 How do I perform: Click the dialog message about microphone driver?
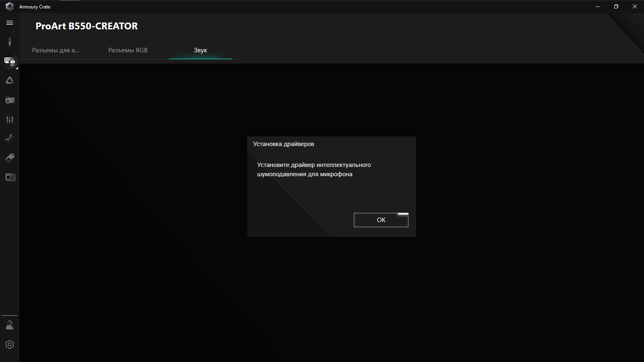(314, 169)
